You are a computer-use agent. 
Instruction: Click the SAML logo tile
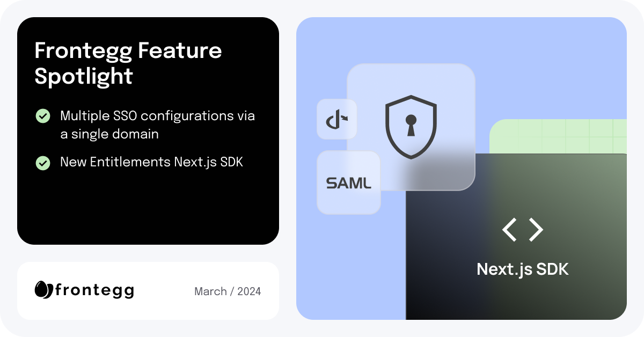(x=348, y=182)
